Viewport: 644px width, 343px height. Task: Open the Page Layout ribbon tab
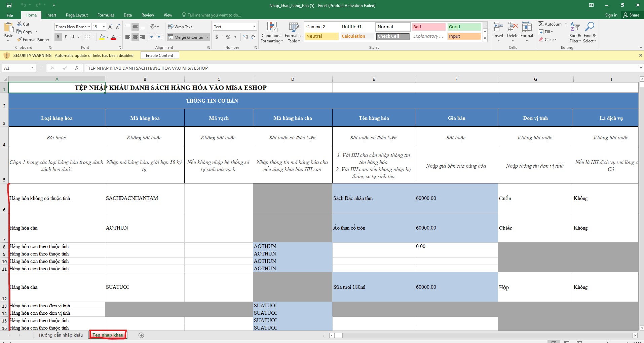click(x=77, y=15)
